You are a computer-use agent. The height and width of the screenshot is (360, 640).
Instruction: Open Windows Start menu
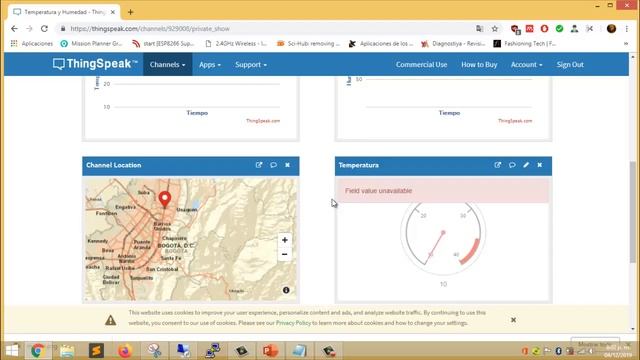pos(12,351)
